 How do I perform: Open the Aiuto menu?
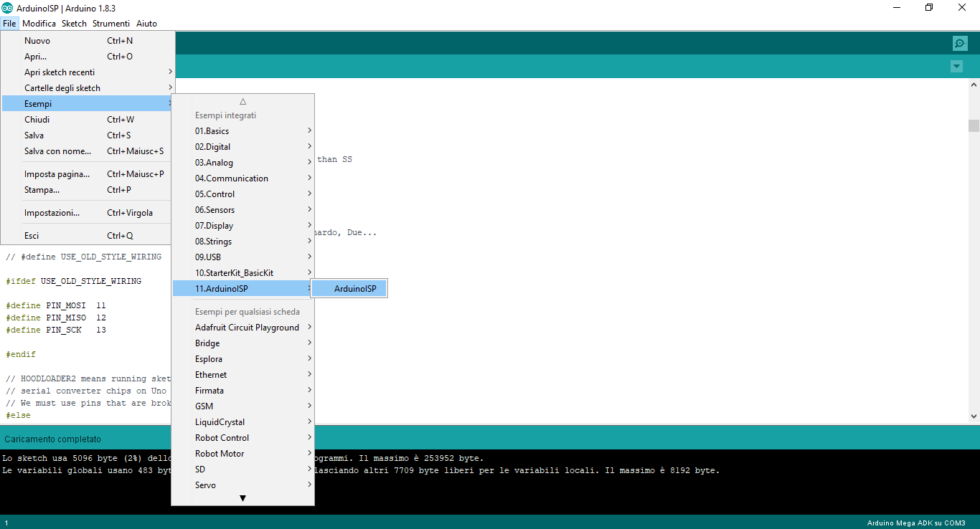pos(146,24)
